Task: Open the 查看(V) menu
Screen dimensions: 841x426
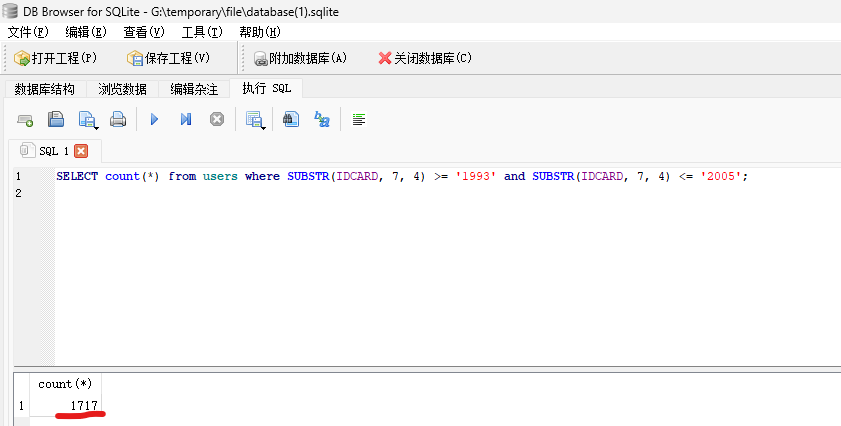Action: click(x=144, y=32)
